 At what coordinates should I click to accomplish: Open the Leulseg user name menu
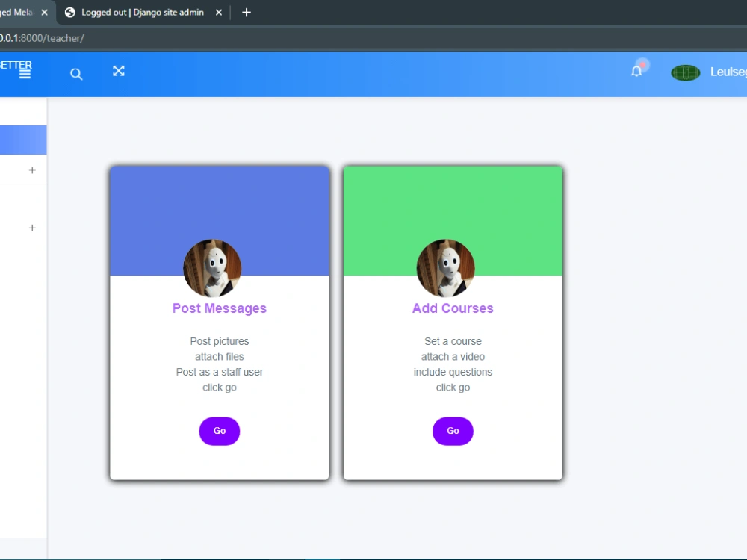(x=728, y=72)
